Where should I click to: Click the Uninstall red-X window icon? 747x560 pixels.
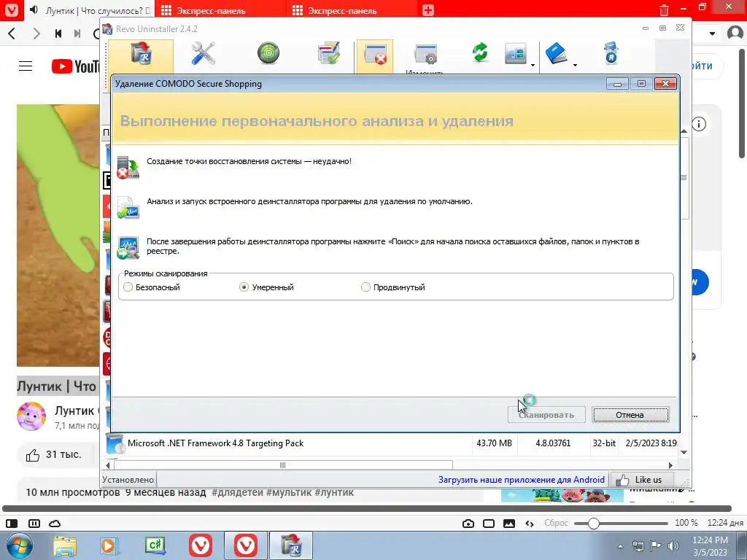[375, 55]
